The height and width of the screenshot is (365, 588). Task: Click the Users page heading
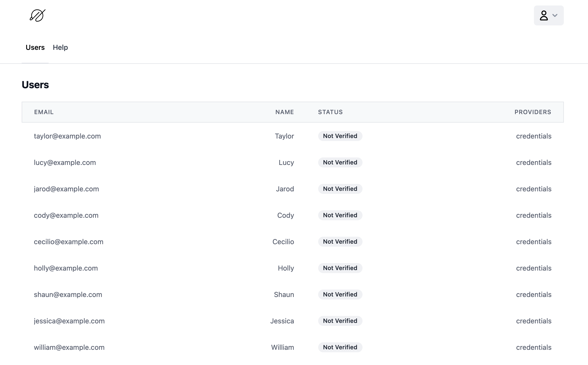(x=35, y=85)
